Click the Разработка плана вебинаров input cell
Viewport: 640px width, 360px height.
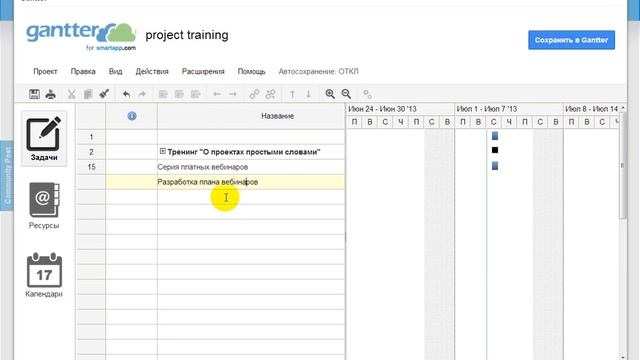251,182
